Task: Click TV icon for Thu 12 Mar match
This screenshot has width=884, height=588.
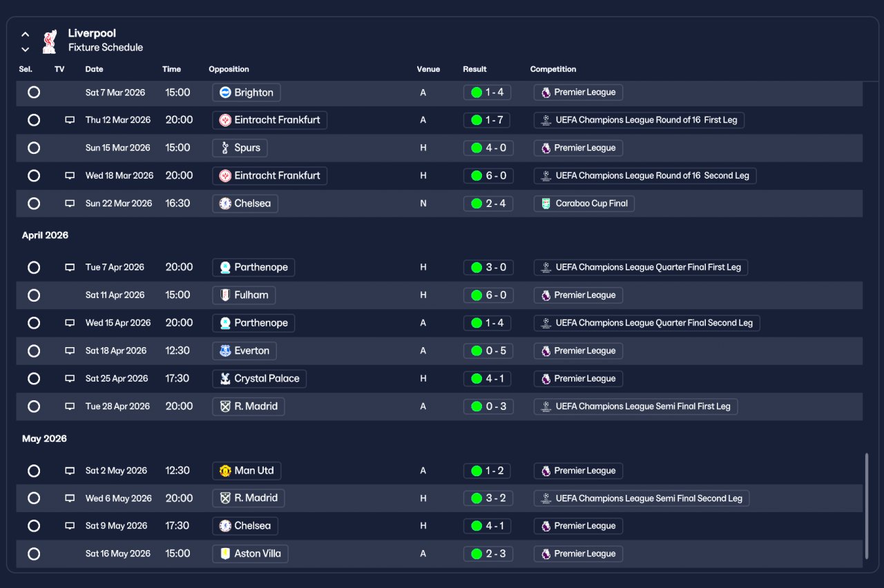Action: pos(70,120)
